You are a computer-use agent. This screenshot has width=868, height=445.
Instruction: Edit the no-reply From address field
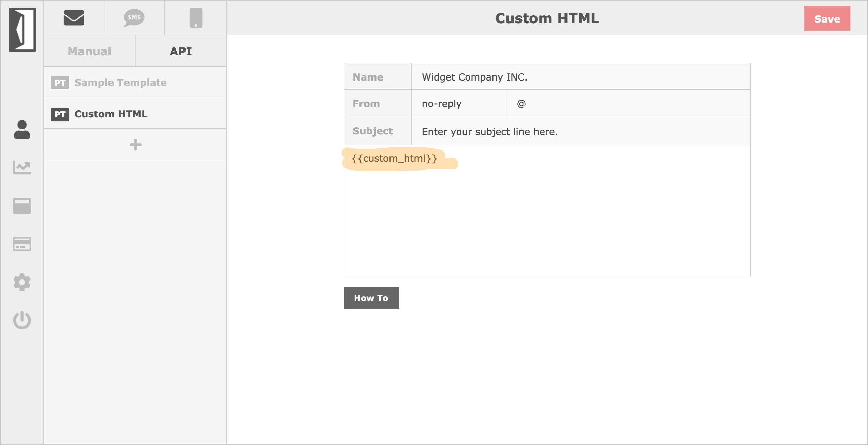click(x=458, y=104)
